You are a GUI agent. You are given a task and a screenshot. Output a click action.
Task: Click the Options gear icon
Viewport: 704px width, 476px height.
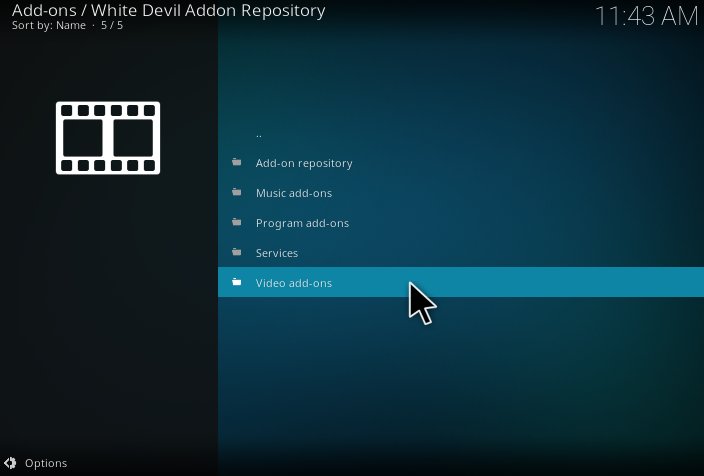10,463
